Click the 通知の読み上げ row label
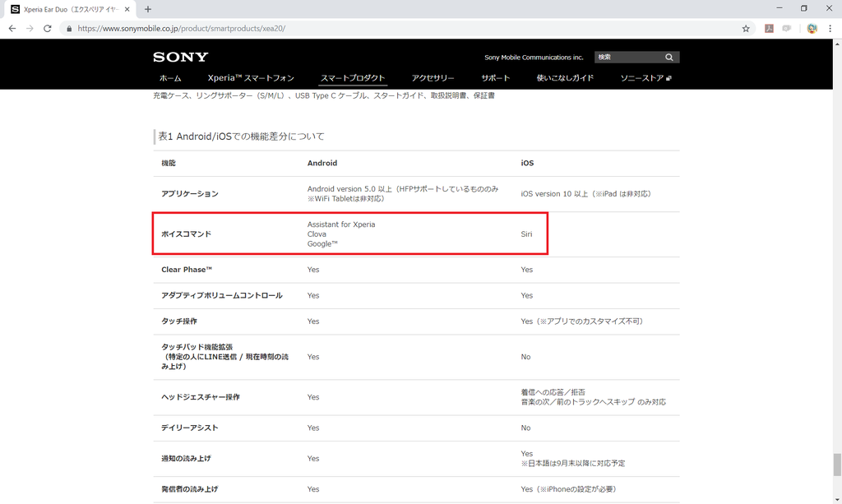 (186, 459)
